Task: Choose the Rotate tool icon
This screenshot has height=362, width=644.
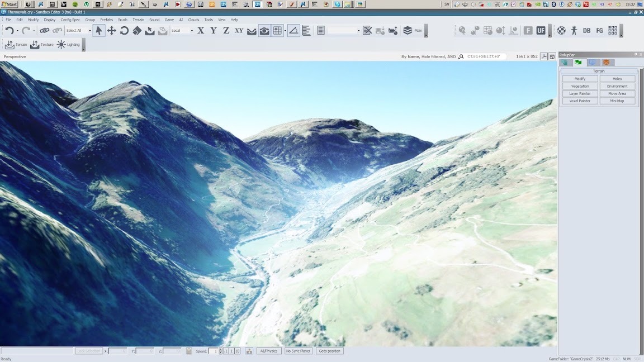Action: 124,30
